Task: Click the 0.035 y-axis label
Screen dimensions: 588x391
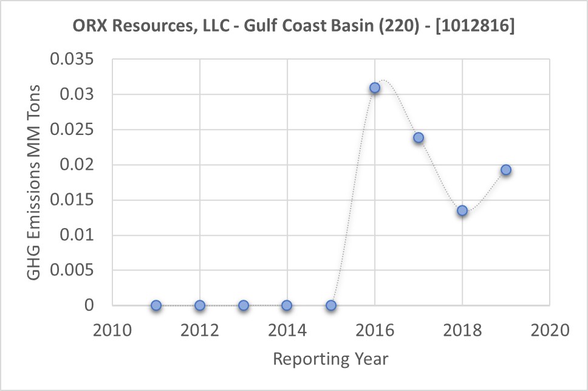Action: click(x=72, y=60)
